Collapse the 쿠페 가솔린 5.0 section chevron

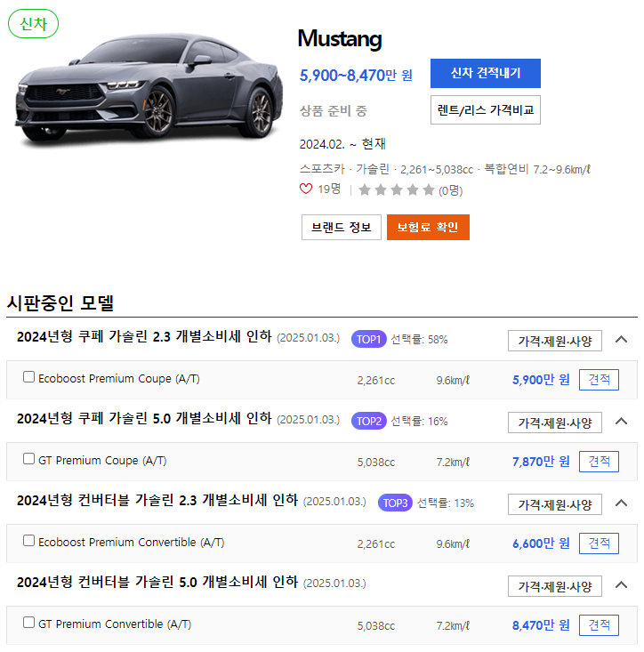click(621, 422)
